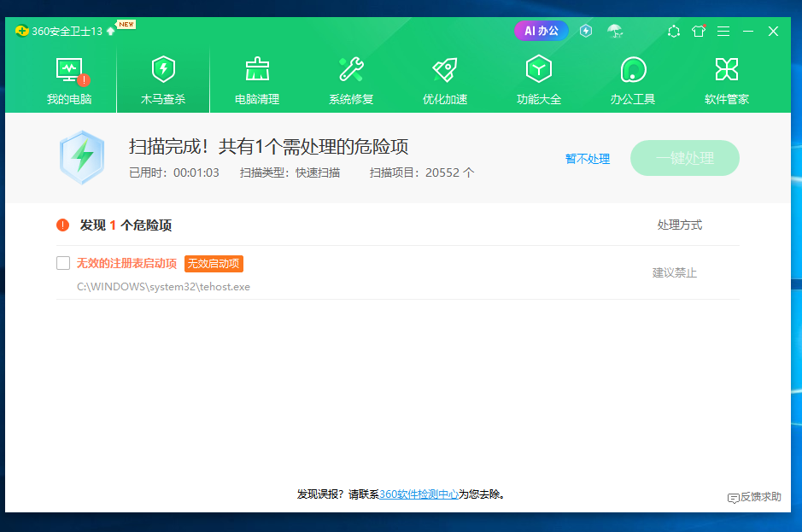
Task: Click 反馈求助 at bottom right
Action: point(754,497)
